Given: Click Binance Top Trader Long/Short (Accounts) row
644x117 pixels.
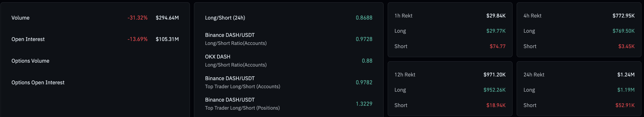Looking at the screenshot, I should (x=242, y=82).
